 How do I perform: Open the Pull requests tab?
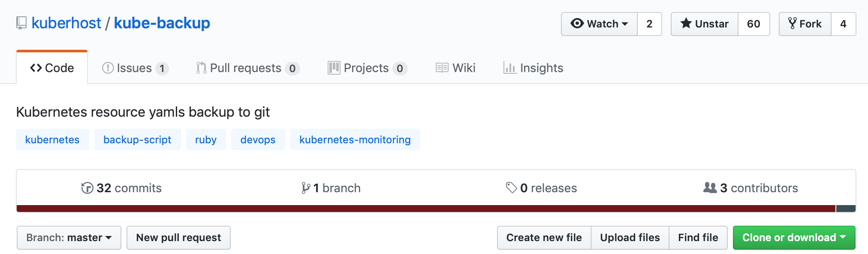(246, 68)
